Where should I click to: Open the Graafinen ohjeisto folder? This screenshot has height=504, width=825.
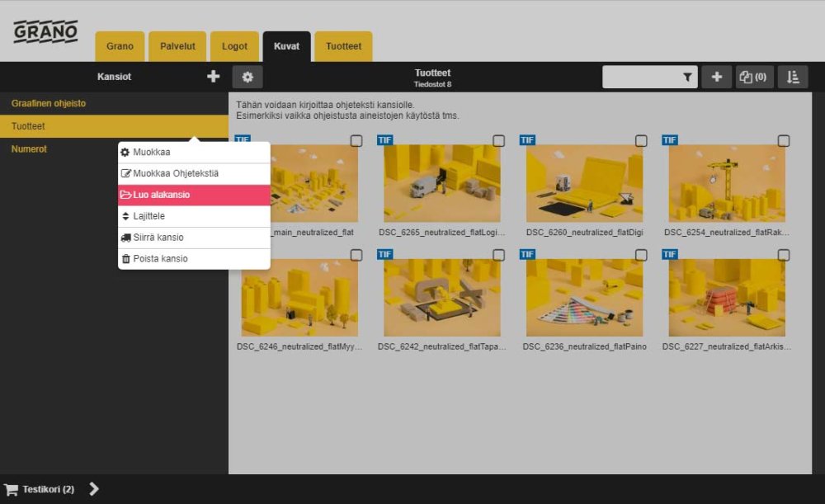pos(114,104)
